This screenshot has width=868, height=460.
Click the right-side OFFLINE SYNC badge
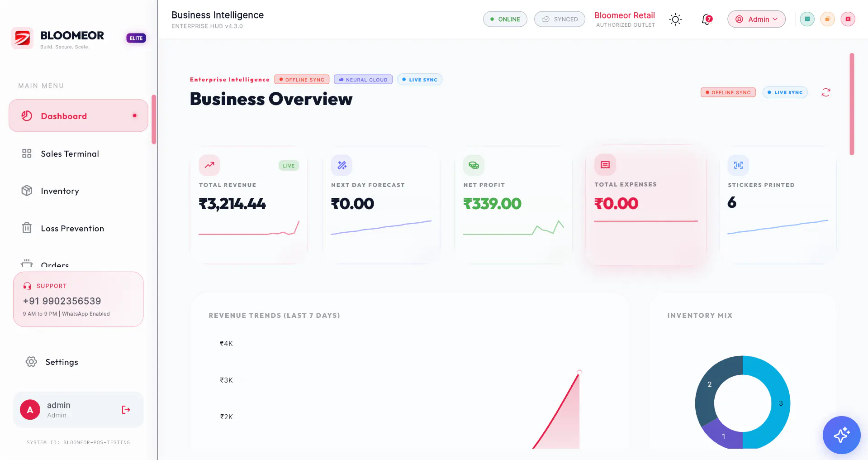click(728, 92)
